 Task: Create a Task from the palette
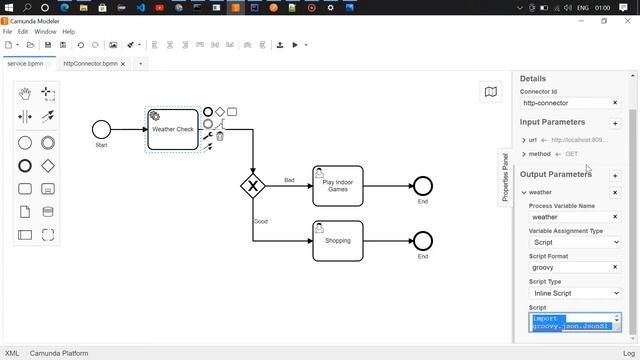[x=25, y=189]
